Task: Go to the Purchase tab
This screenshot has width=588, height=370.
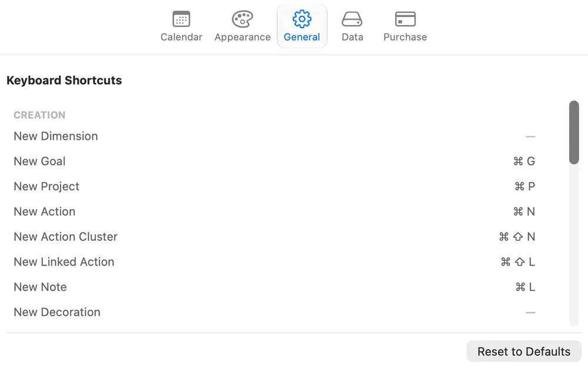Action: [405, 26]
